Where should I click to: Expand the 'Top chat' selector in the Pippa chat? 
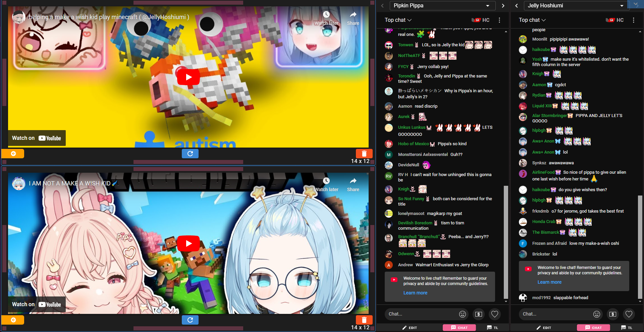coord(398,20)
